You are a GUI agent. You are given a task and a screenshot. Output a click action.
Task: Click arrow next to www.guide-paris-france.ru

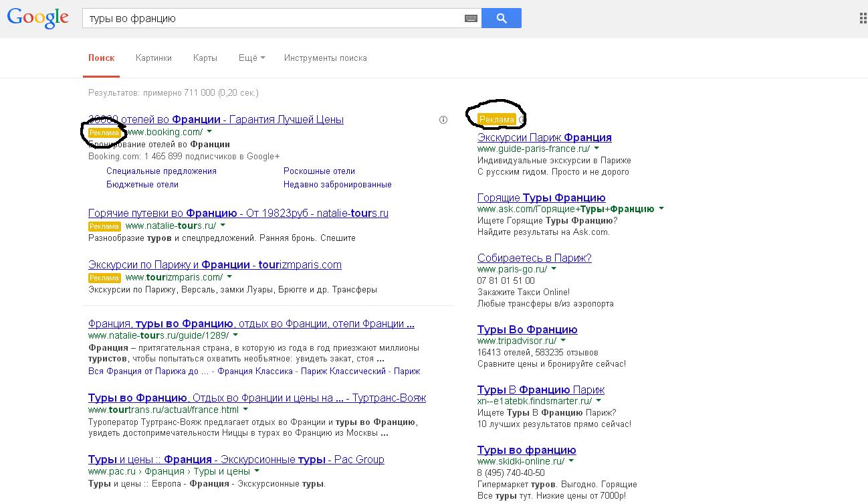click(x=596, y=149)
